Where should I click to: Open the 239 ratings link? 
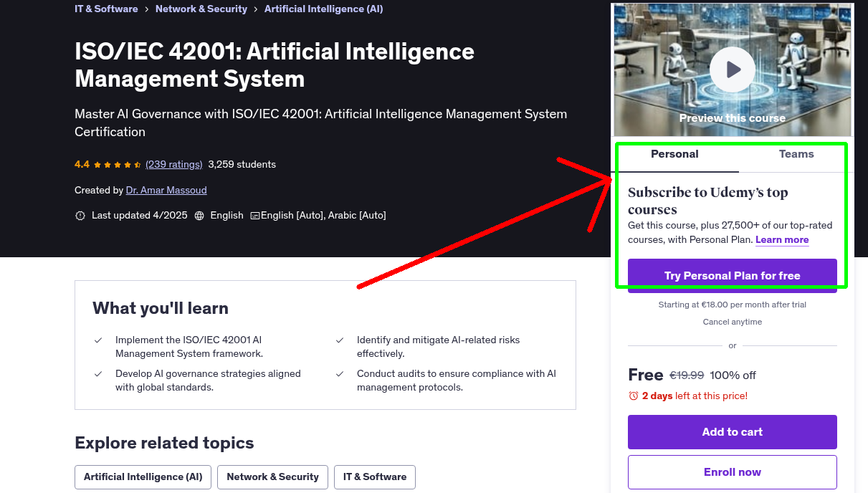tap(174, 164)
